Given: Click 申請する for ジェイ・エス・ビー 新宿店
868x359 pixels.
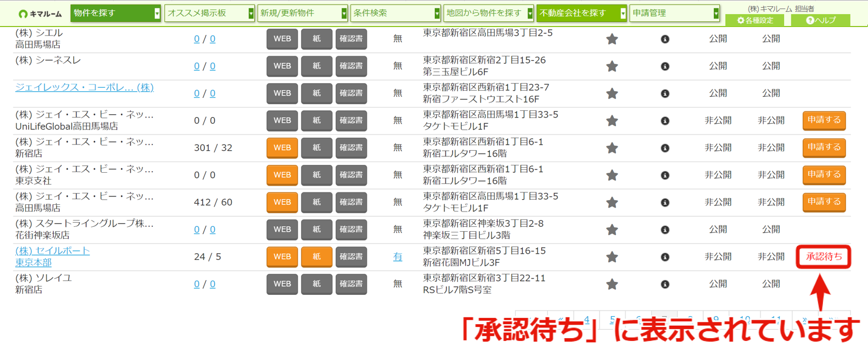Looking at the screenshot, I should click(x=824, y=147).
